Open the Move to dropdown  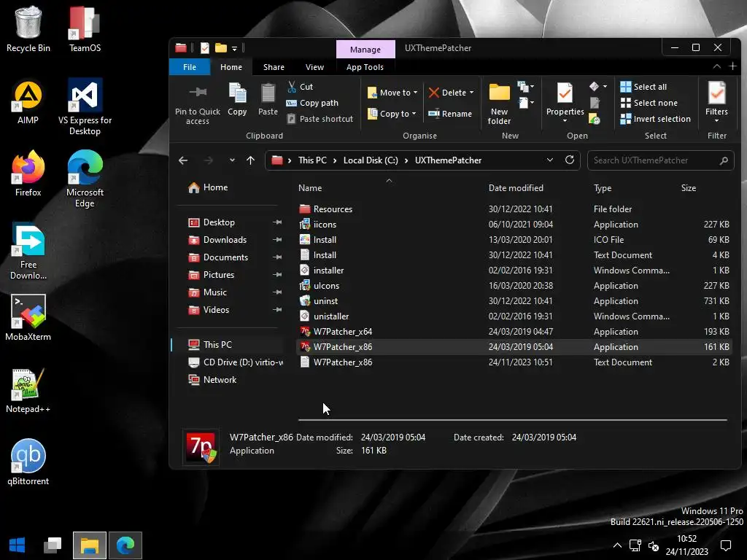coord(392,93)
